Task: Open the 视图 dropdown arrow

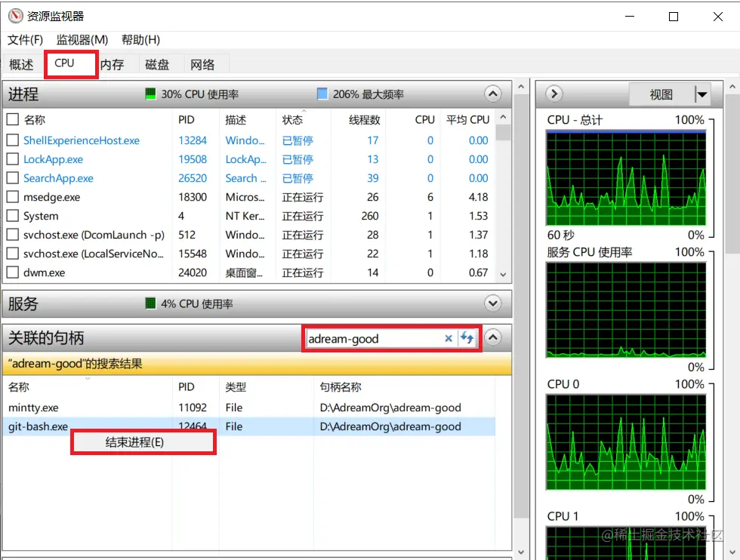Action: tap(701, 94)
